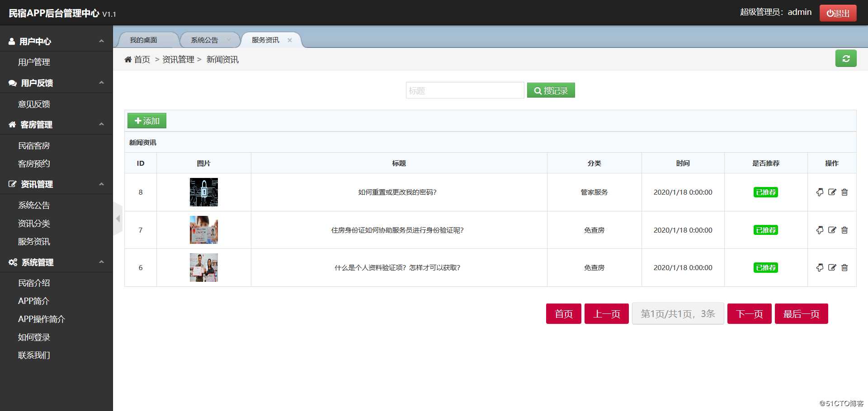
Task: Open 系统公告 in the sidebar menu
Action: pos(34,205)
